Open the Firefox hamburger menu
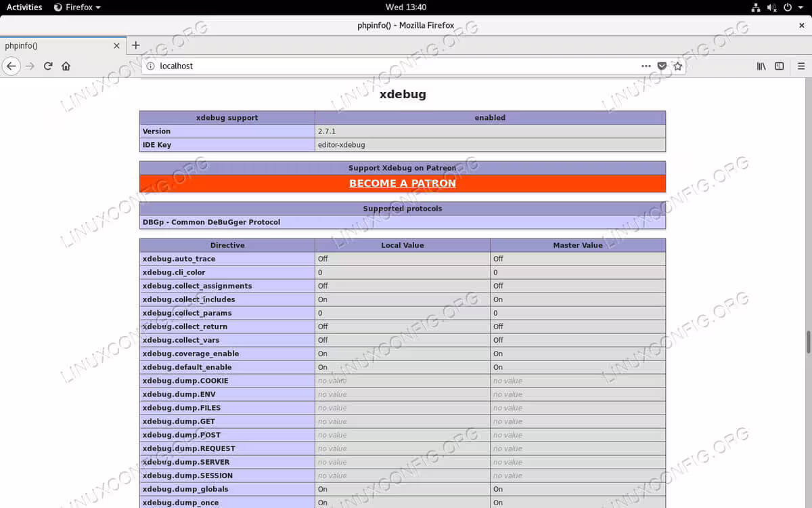The width and height of the screenshot is (812, 508). 801,66
